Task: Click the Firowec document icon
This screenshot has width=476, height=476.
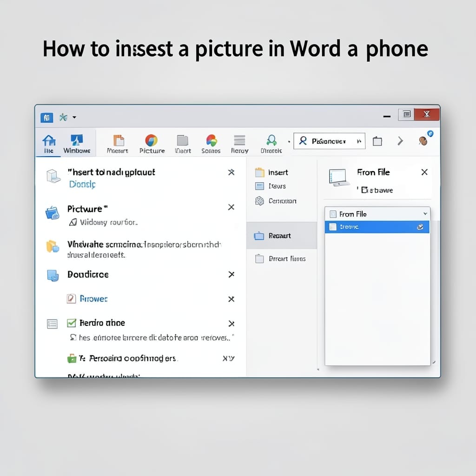Action: [71, 299]
